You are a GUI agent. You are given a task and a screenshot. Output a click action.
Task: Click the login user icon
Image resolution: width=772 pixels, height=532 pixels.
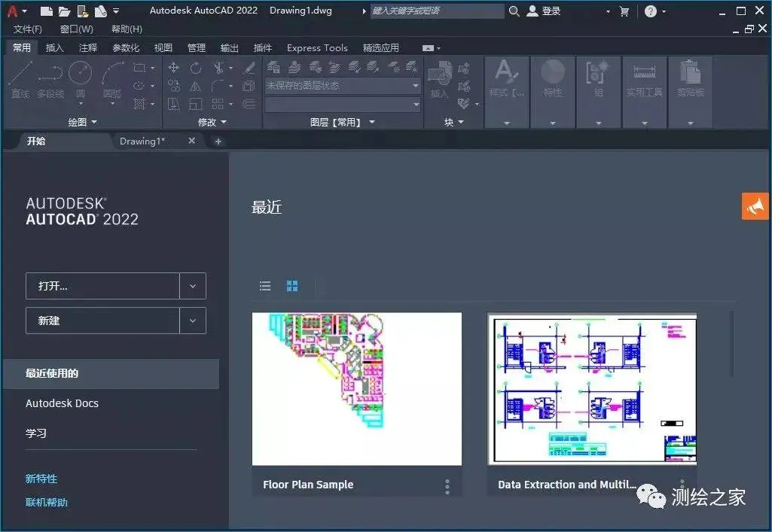point(532,11)
